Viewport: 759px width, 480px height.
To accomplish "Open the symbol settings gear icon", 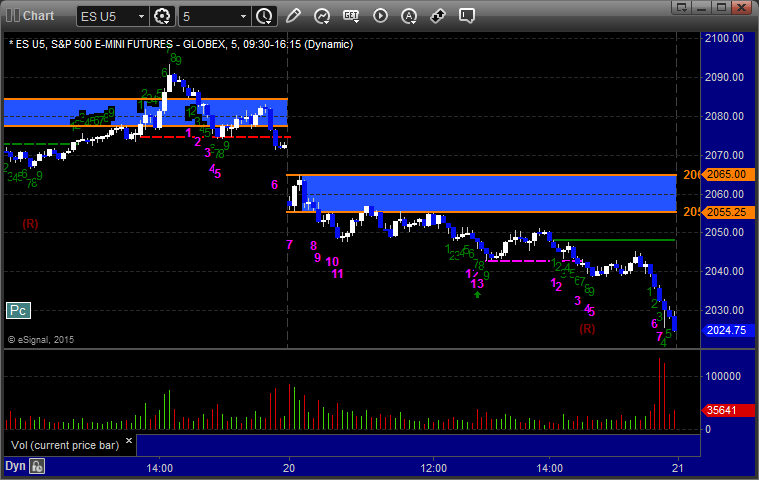I will (x=163, y=16).
